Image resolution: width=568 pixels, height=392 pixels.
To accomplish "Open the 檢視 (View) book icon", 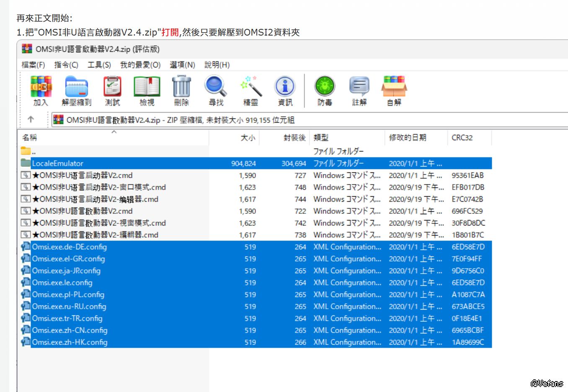I will (x=147, y=87).
